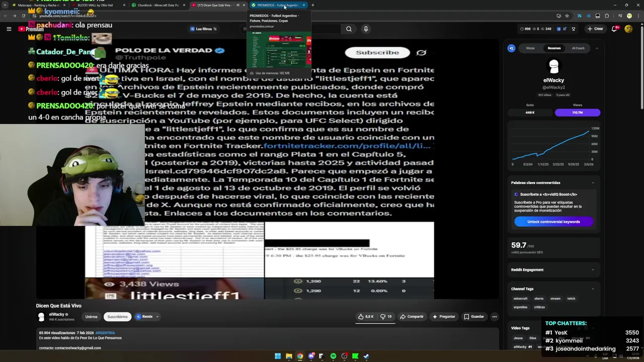The height and width of the screenshot is (362, 644).
Task: Close the PROMIEDOS tab
Action: tap(304, 5)
